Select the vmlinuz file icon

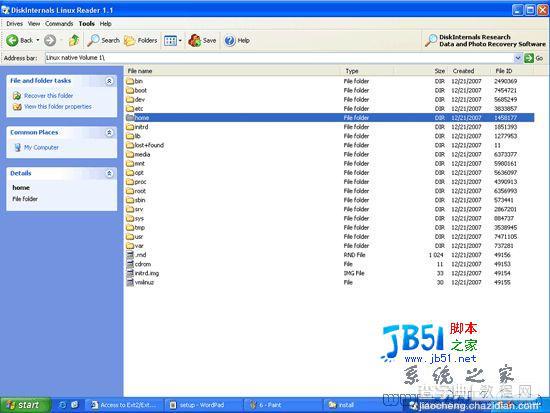130,282
